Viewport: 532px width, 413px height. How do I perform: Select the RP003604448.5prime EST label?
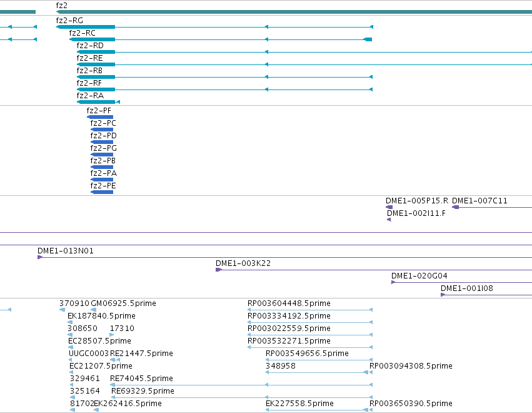(289, 303)
